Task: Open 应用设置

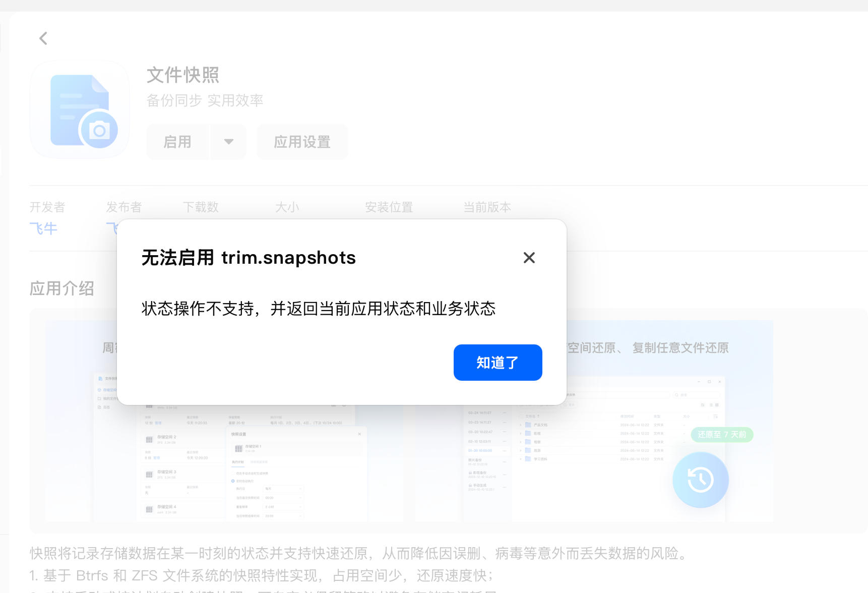Action: click(x=302, y=142)
